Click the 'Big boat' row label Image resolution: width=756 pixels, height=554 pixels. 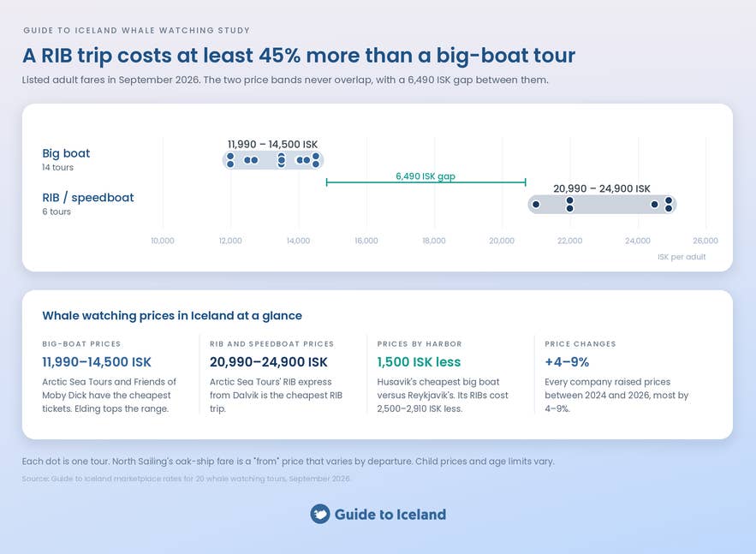(66, 153)
